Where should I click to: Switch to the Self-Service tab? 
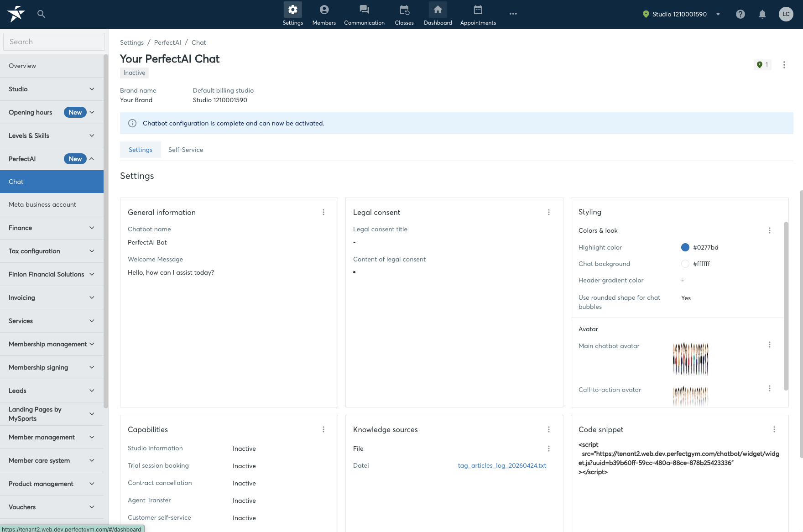[186, 150]
